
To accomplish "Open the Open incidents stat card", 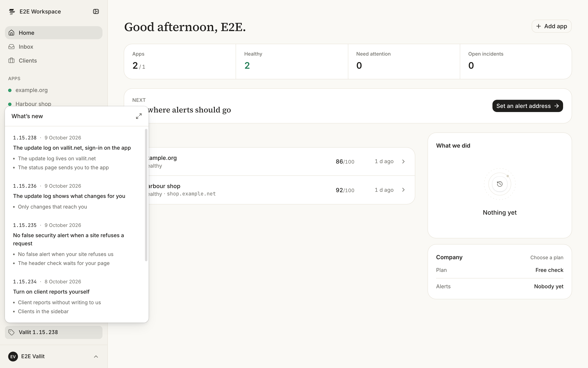I will click(x=516, y=62).
